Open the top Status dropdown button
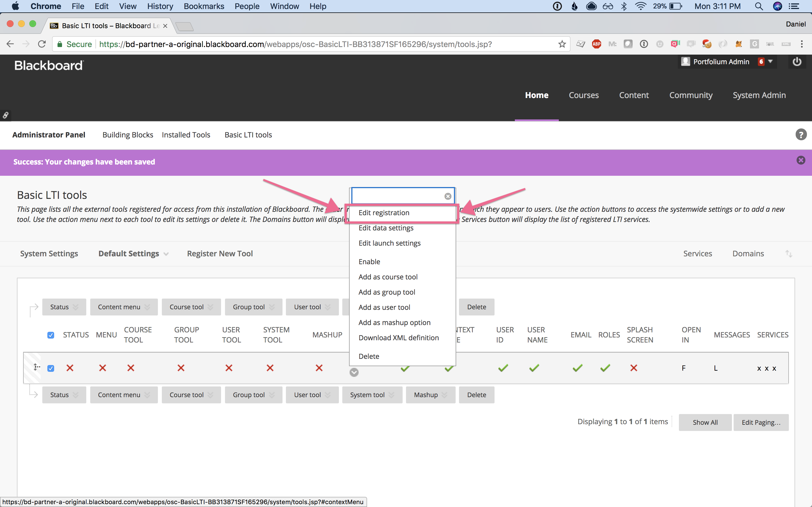The width and height of the screenshot is (812, 507). click(x=64, y=307)
